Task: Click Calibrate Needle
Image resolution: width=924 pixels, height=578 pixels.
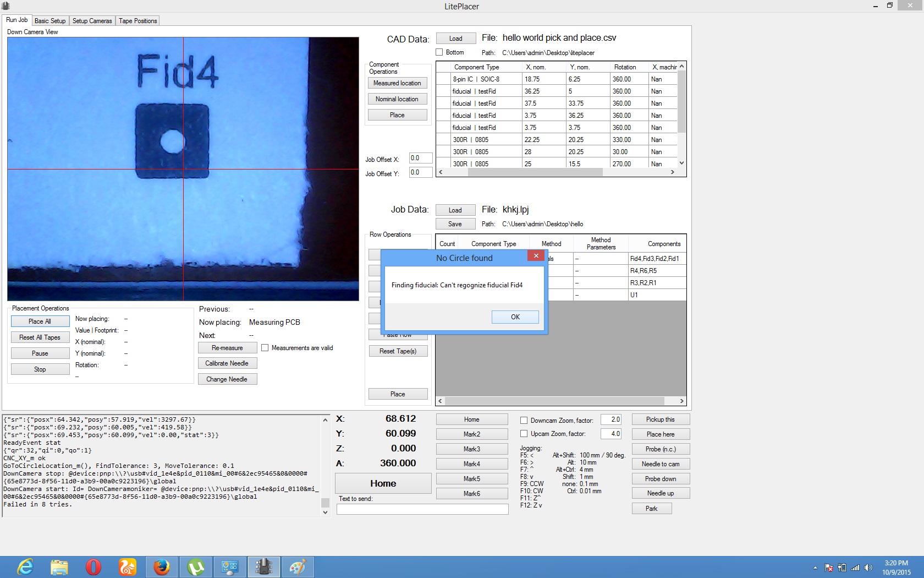Action: pyautogui.click(x=228, y=363)
